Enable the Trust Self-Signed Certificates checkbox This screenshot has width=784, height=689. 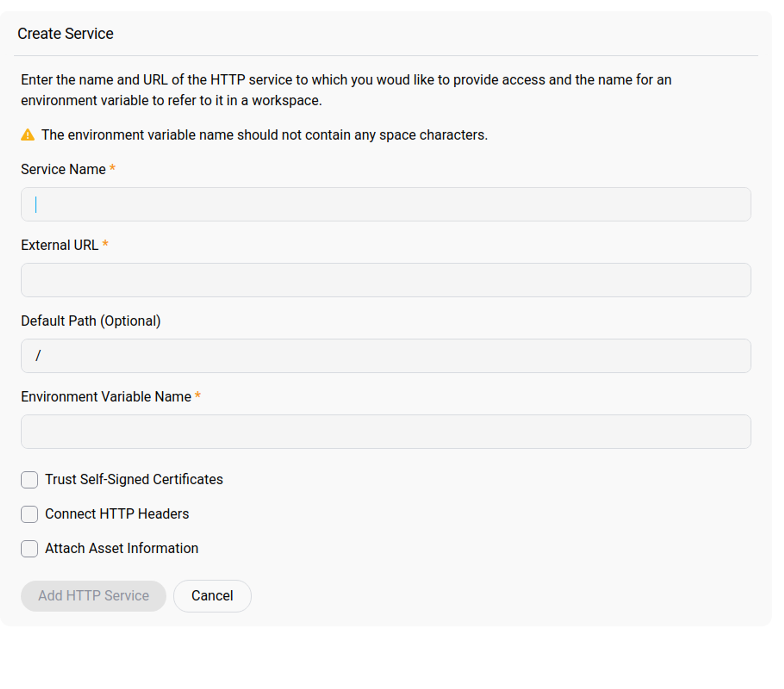[29, 480]
